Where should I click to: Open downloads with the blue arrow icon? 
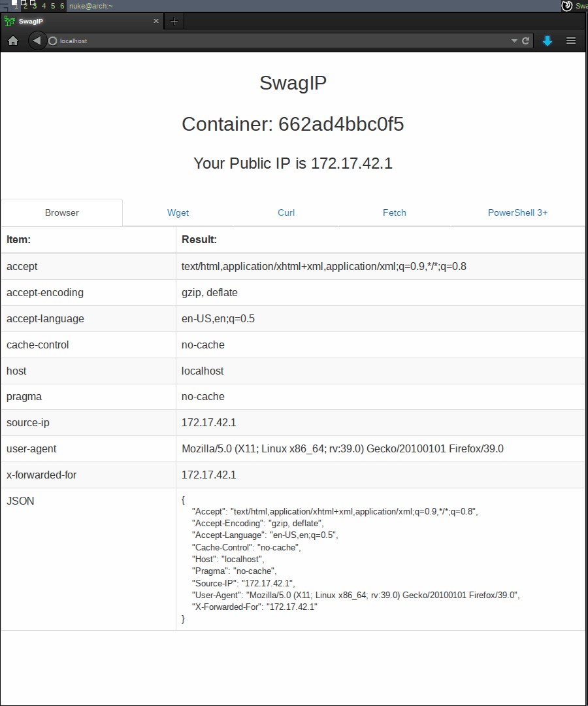pyautogui.click(x=547, y=41)
